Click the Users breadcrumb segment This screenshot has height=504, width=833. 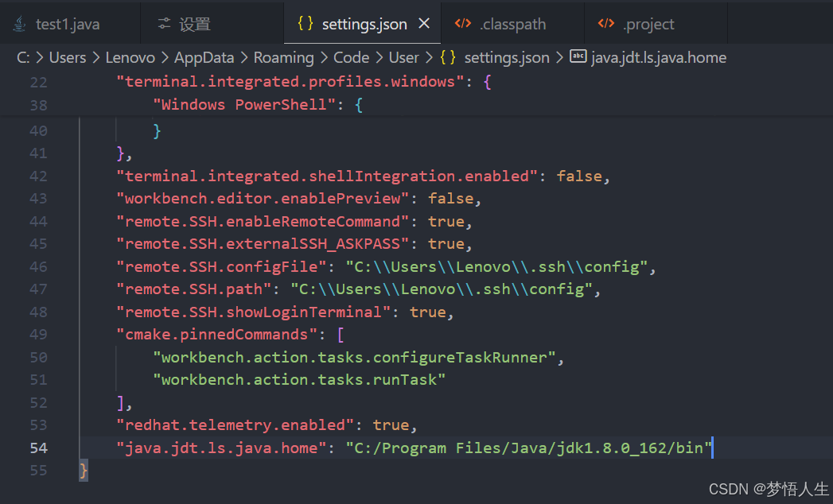(x=68, y=57)
